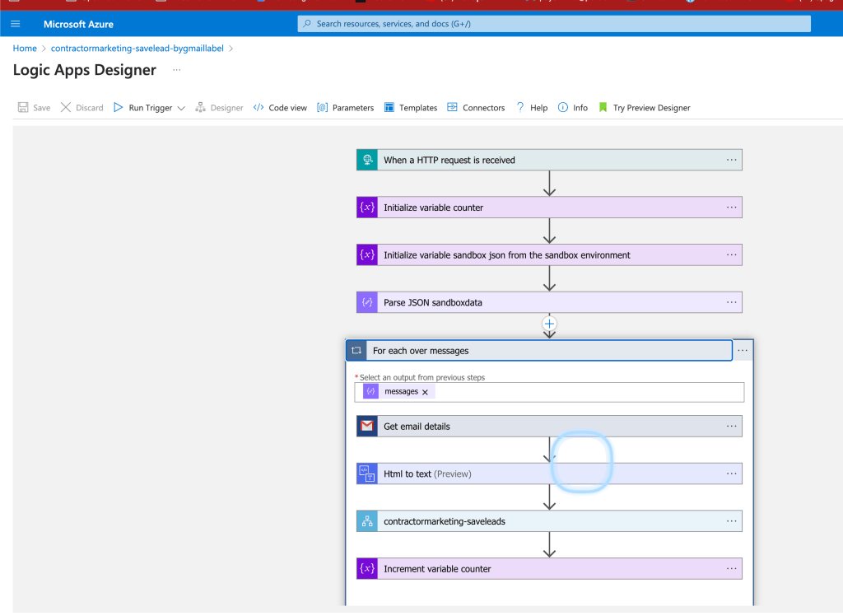The height and width of the screenshot is (616, 843).
Task: Click Try Preview Designer
Action: pos(652,108)
